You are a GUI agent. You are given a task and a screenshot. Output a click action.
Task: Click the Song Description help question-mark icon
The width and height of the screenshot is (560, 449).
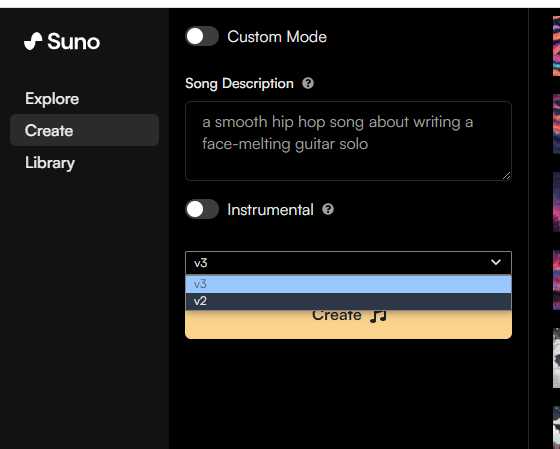(x=308, y=83)
